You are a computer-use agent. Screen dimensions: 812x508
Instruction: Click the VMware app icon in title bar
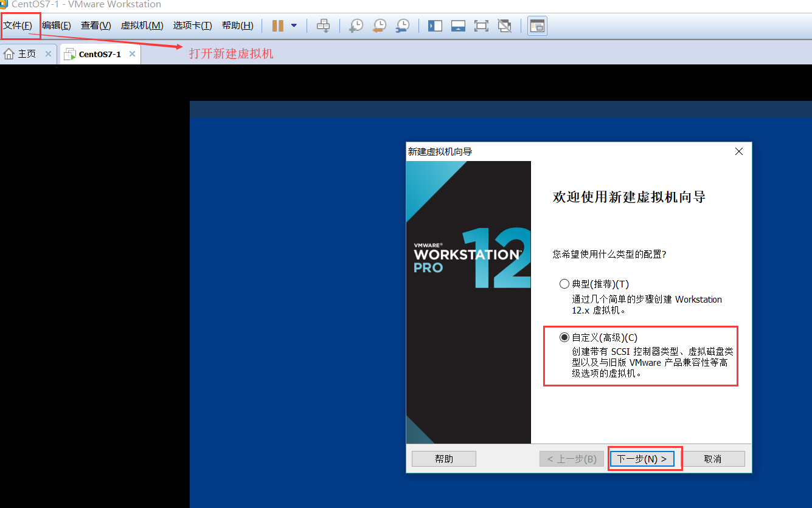(x=4, y=4)
